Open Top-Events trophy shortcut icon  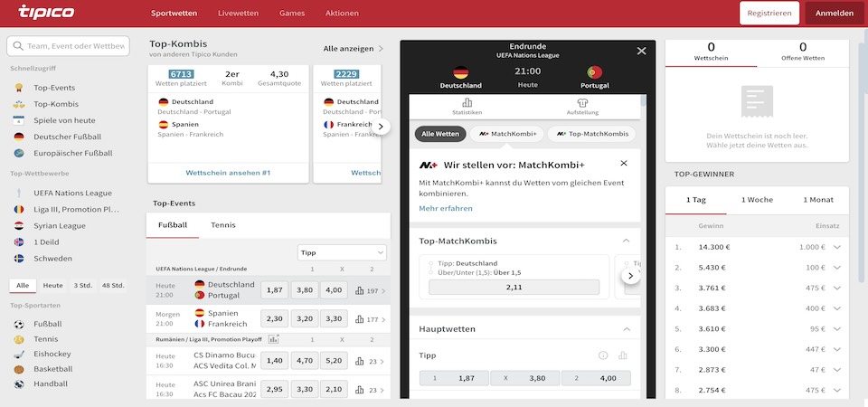(19, 88)
